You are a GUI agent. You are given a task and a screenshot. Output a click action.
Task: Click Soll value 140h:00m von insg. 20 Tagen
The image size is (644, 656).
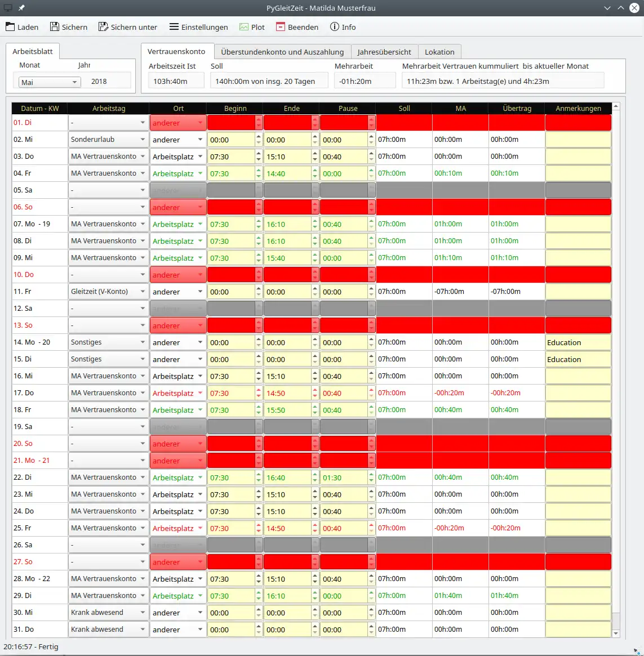tap(269, 81)
